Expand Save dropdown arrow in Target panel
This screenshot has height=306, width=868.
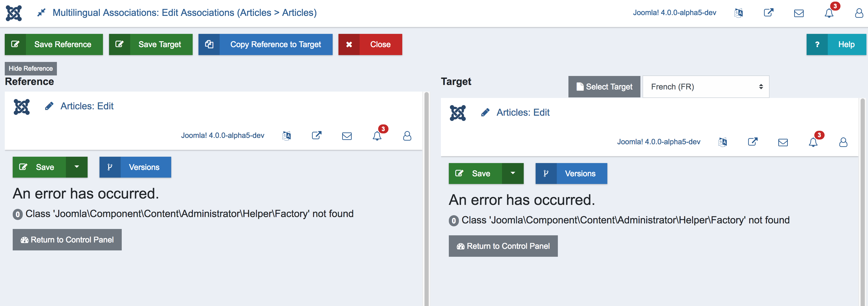point(513,173)
